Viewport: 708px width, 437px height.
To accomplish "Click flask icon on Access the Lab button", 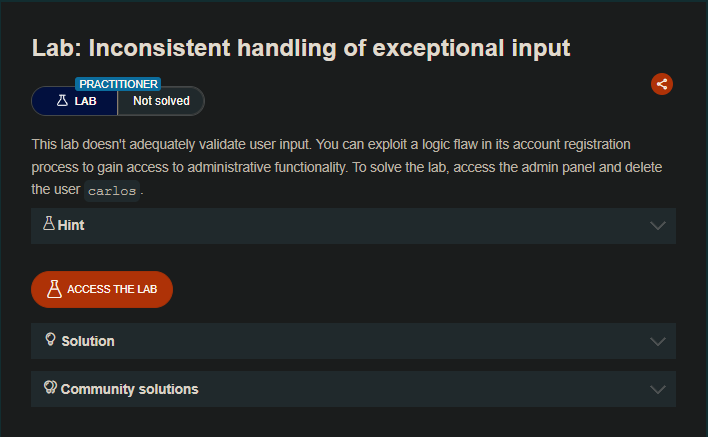I will point(54,289).
